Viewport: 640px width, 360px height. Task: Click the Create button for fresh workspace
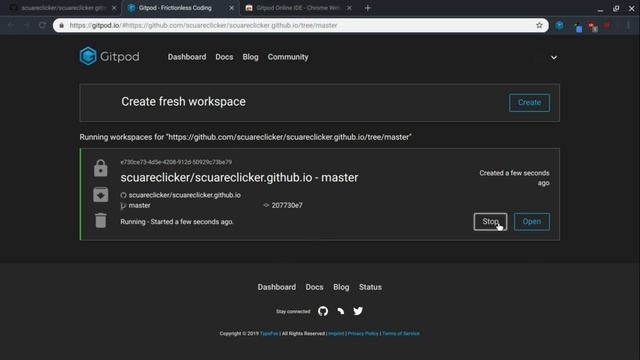[x=529, y=102]
